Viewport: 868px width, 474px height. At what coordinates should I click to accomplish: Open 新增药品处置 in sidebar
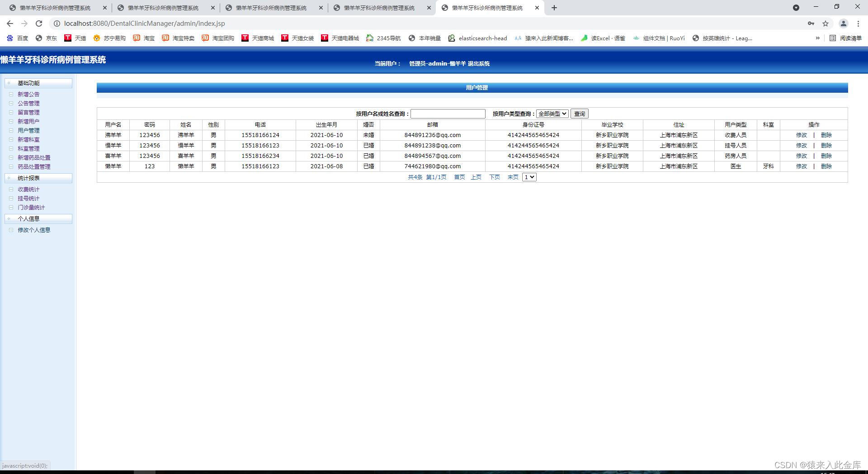(x=34, y=157)
